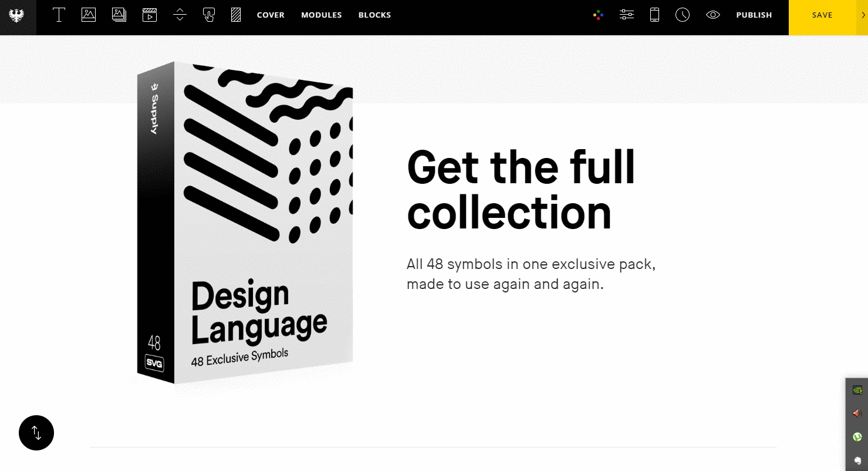Publish the project
Screen dimensions: 868x471
(754, 15)
